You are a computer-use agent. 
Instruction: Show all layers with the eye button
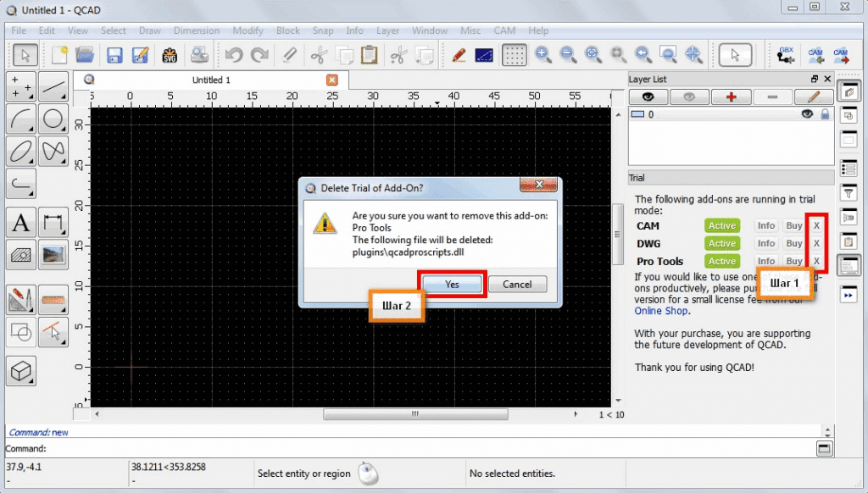tap(648, 97)
